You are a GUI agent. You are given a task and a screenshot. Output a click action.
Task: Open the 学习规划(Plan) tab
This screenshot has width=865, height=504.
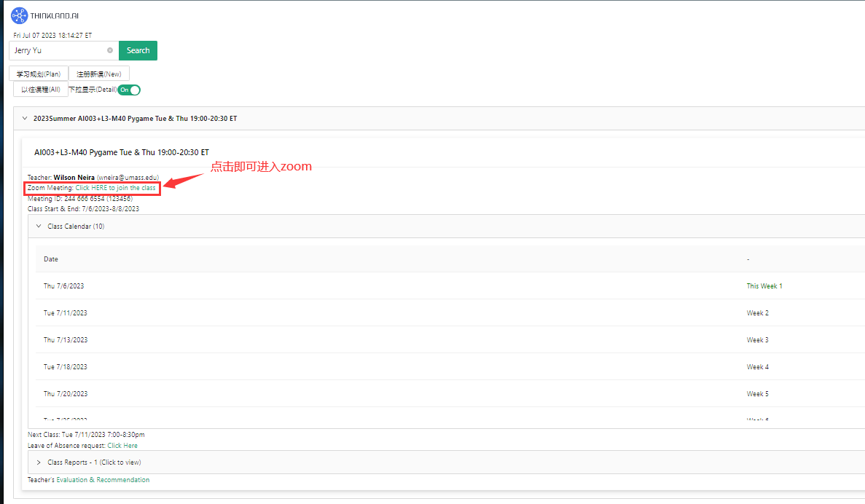pos(39,74)
